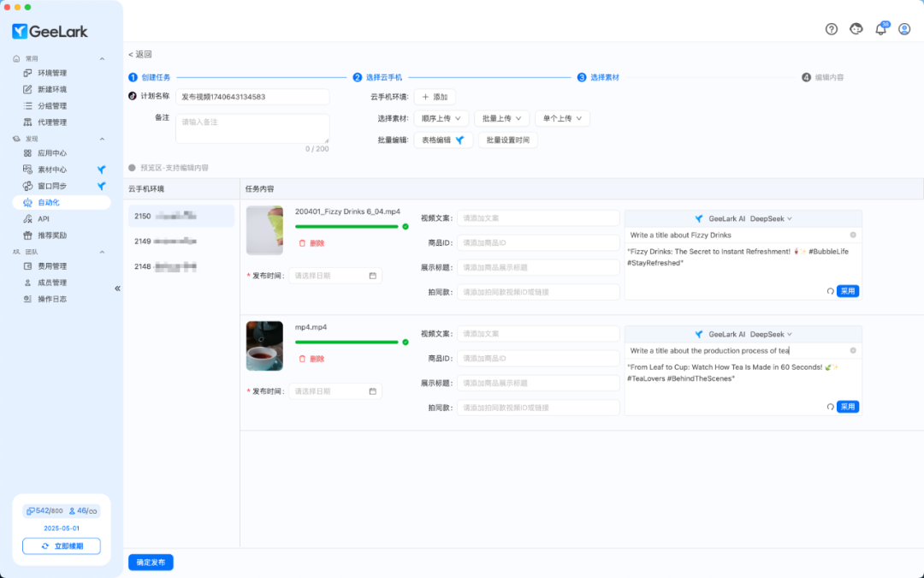Click the 确定发布 button
This screenshot has height=578, width=924.
tap(151, 562)
